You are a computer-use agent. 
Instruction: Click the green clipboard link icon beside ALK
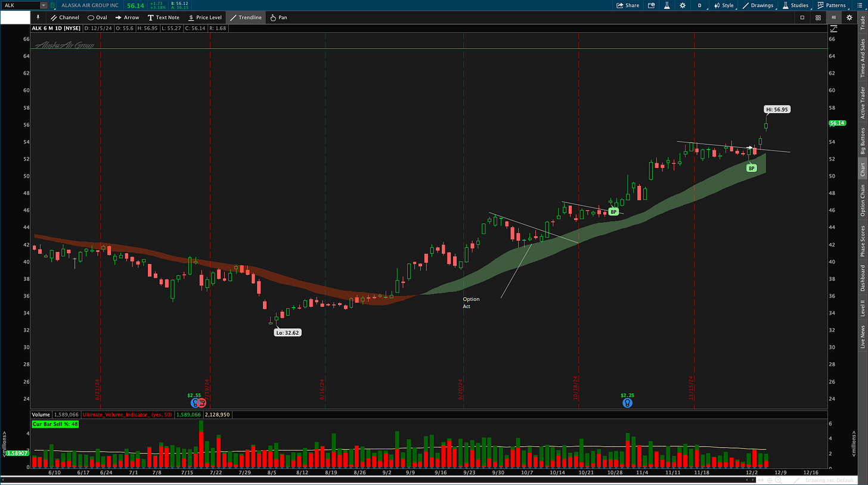tap(54, 5)
